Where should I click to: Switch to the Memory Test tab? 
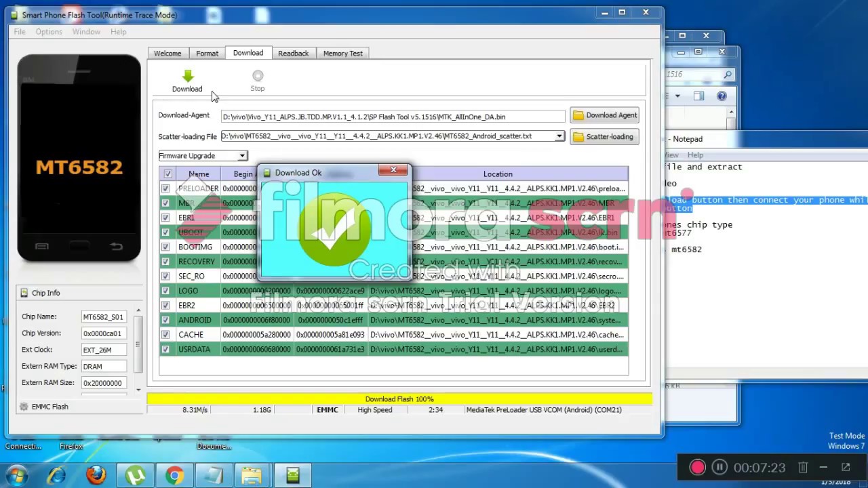coord(343,54)
